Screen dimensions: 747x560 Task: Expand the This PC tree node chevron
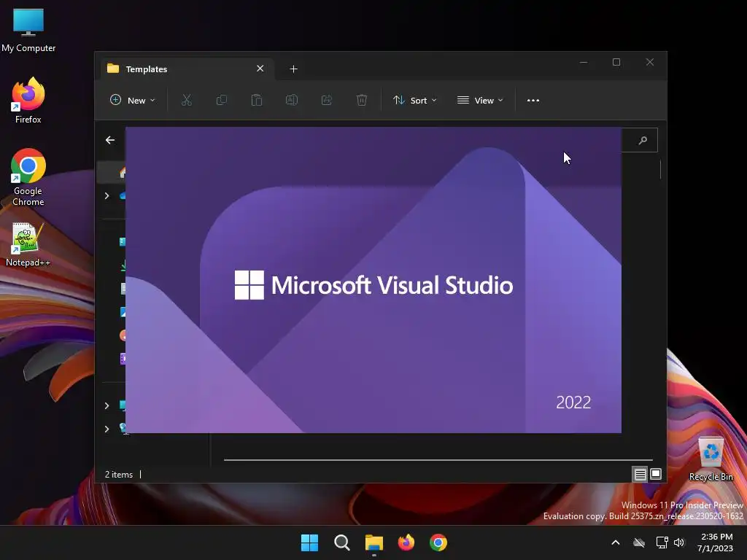tap(107, 405)
